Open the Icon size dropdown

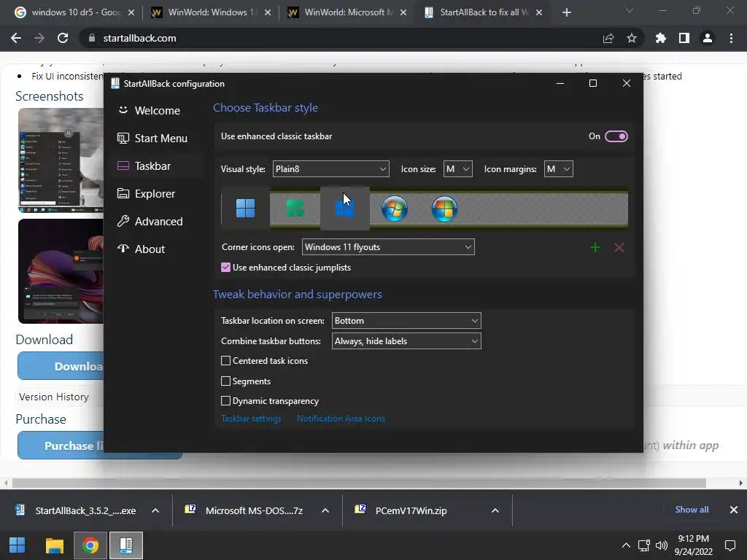pyautogui.click(x=458, y=169)
